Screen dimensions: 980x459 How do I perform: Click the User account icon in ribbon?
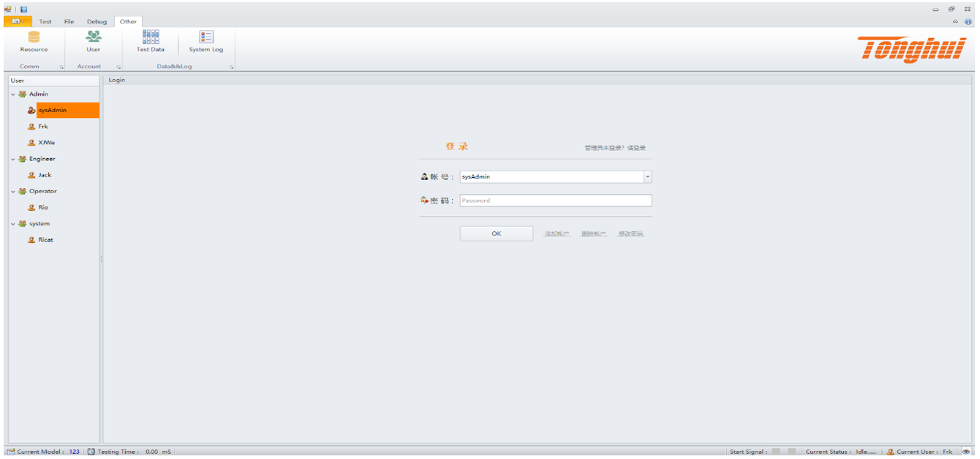(x=93, y=37)
